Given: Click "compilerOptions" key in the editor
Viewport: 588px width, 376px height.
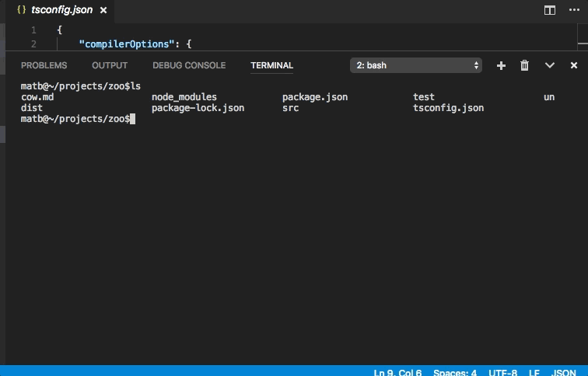Looking at the screenshot, I should pyautogui.click(x=127, y=44).
